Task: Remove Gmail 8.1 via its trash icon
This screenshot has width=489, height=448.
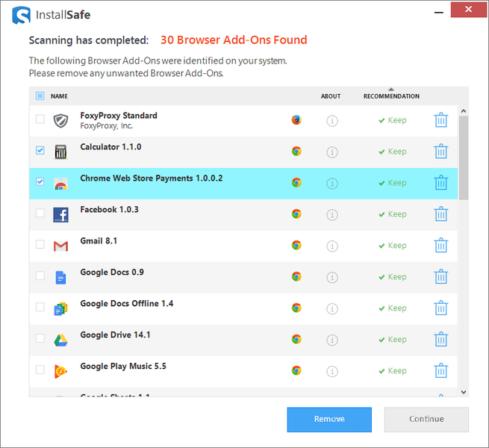Action: (440, 245)
